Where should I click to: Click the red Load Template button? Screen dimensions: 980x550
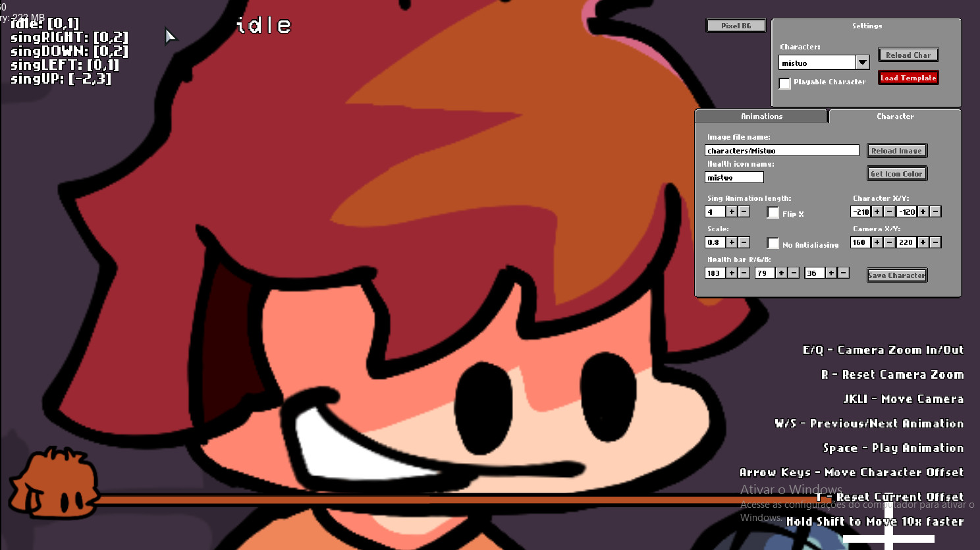click(908, 78)
